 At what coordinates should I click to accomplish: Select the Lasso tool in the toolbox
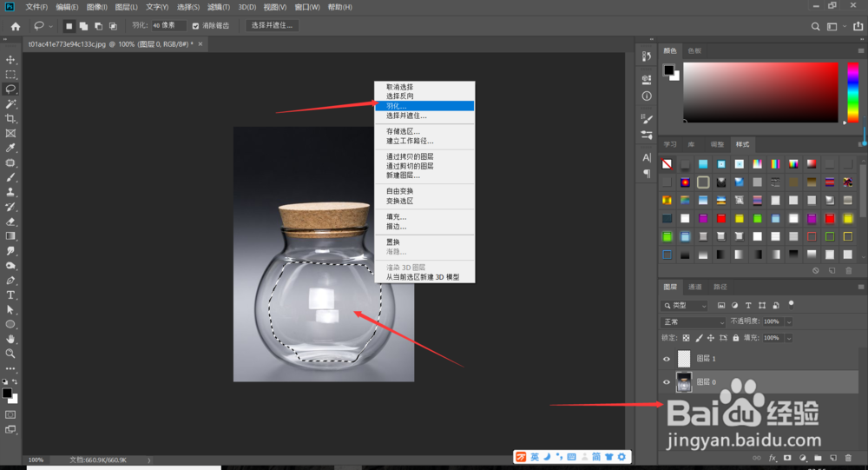10,89
